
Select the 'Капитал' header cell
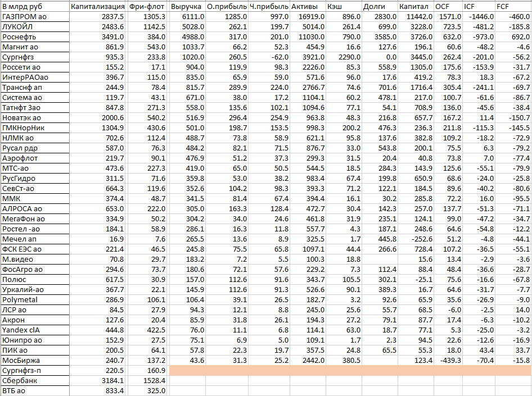(416, 6)
